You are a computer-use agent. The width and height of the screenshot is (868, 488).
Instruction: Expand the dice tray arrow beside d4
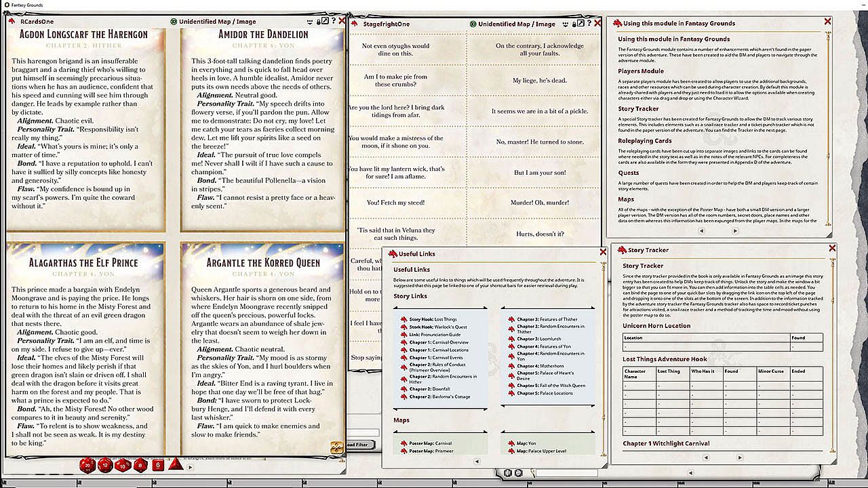(190, 467)
